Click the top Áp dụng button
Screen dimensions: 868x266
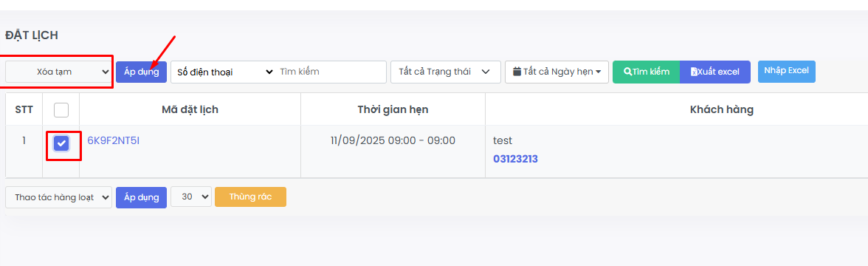click(141, 72)
